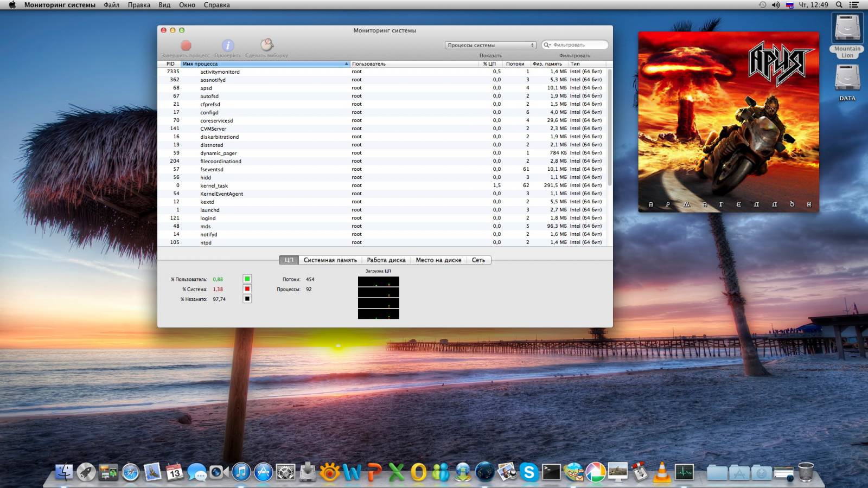
Task: Open Spotlight search magnifier icon
Action: coord(839,5)
